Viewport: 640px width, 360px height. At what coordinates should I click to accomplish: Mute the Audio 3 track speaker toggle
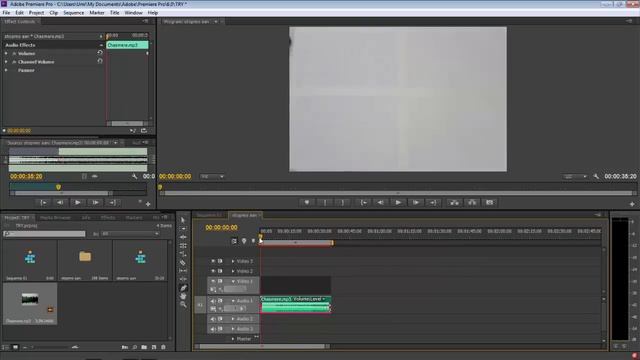point(213,329)
